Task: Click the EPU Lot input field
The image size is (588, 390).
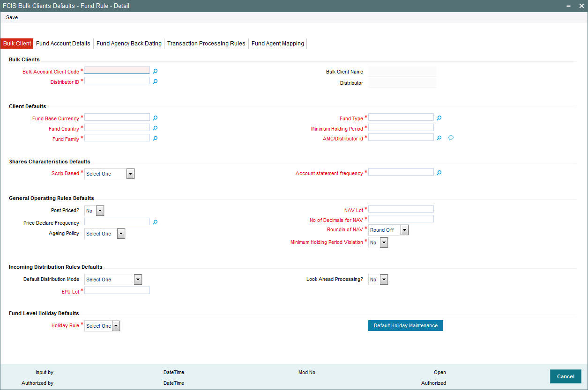Action: pyautogui.click(x=117, y=290)
